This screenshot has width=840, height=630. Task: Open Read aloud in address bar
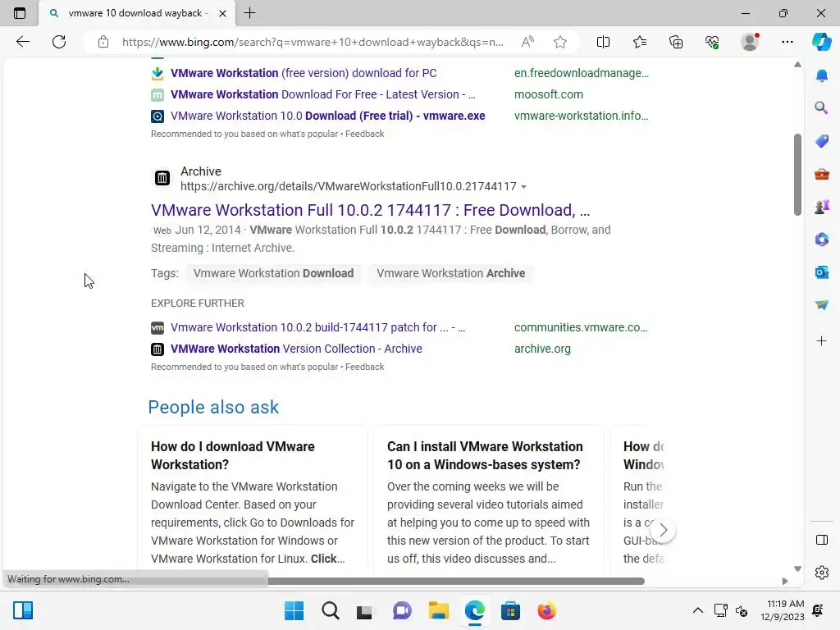coord(527,42)
